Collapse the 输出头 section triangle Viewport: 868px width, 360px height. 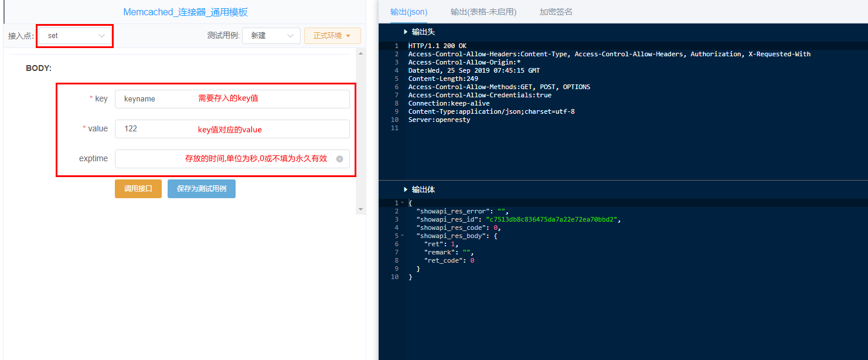tap(406, 32)
